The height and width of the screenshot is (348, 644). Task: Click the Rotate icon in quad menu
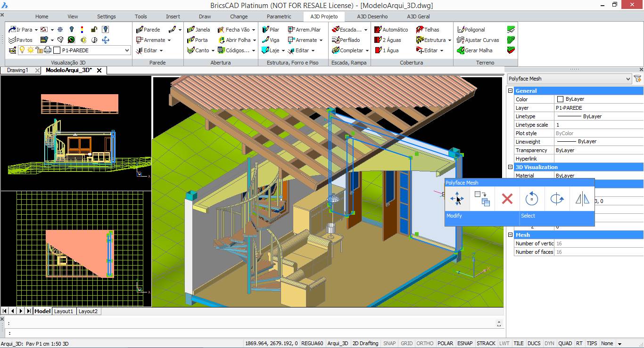pos(532,199)
